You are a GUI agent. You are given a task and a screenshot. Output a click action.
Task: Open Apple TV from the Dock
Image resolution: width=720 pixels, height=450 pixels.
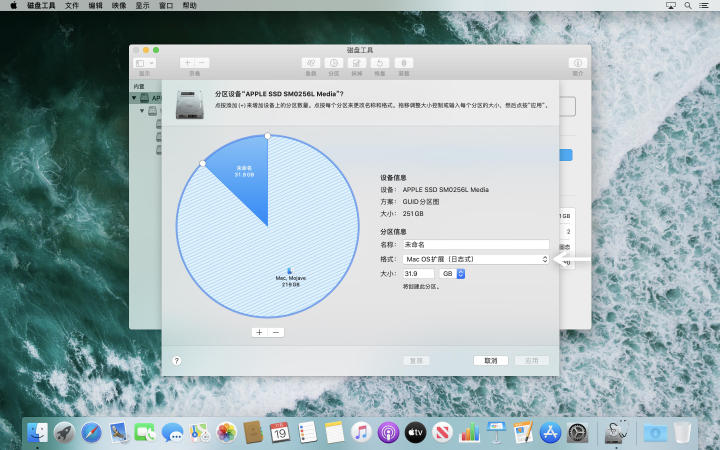(416, 433)
